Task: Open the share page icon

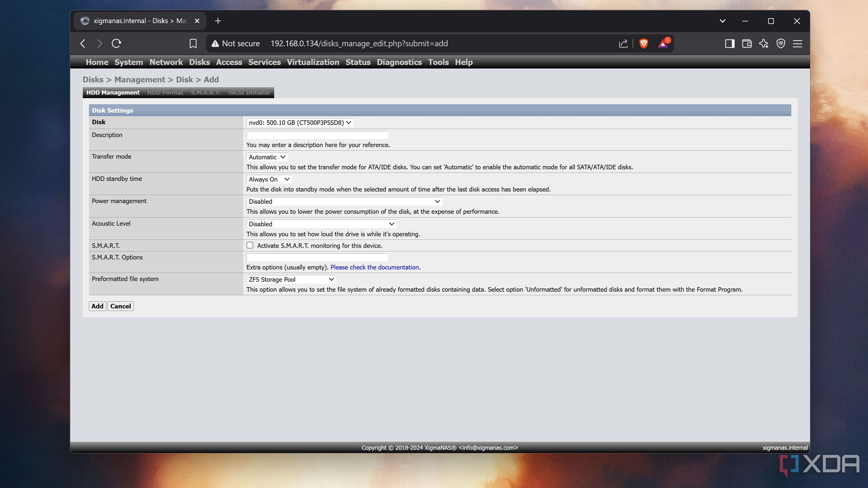Action: point(623,43)
